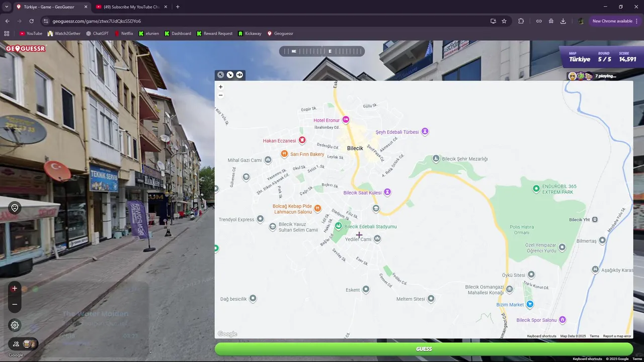Open the 7 playing players list
Viewport: 644px width, 362px height.
click(x=592, y=76)
